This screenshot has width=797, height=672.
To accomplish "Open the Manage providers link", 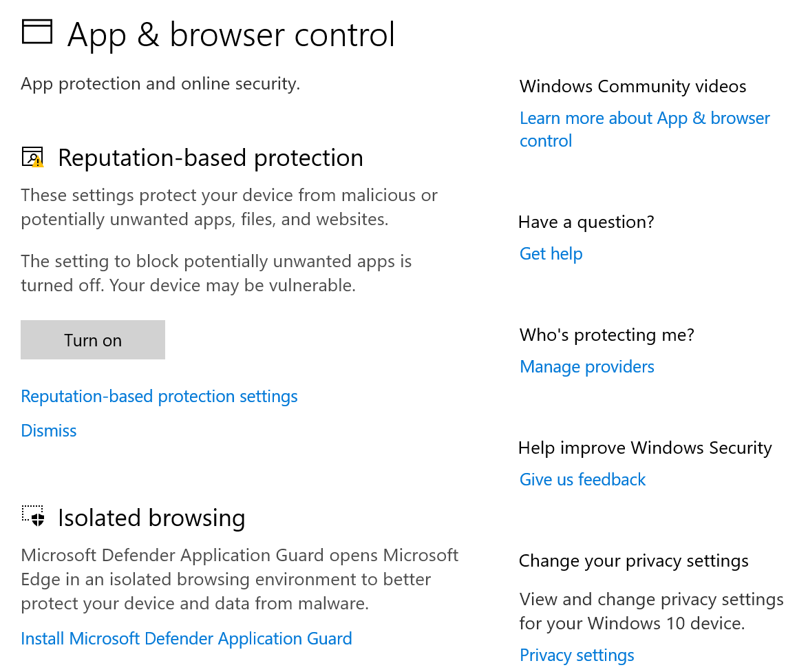I will tap(586, 367).
